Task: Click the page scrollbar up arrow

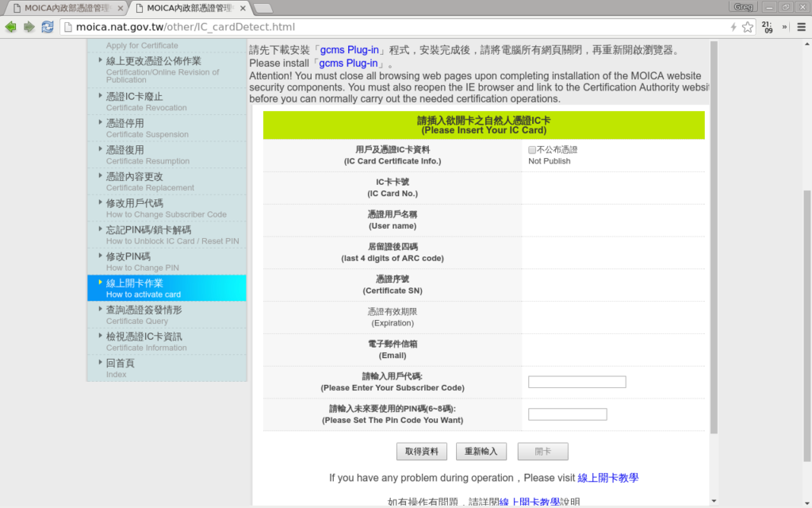Action: (x=806, y=44)
